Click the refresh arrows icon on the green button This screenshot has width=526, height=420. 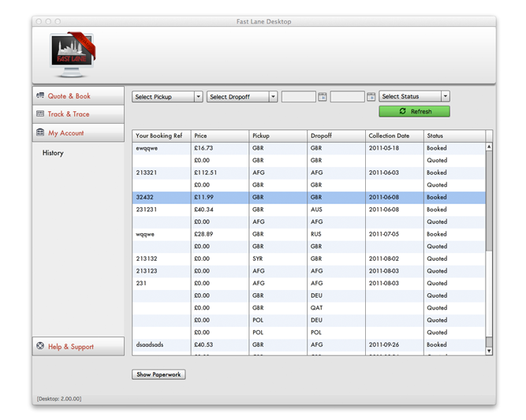coord(402,111)
